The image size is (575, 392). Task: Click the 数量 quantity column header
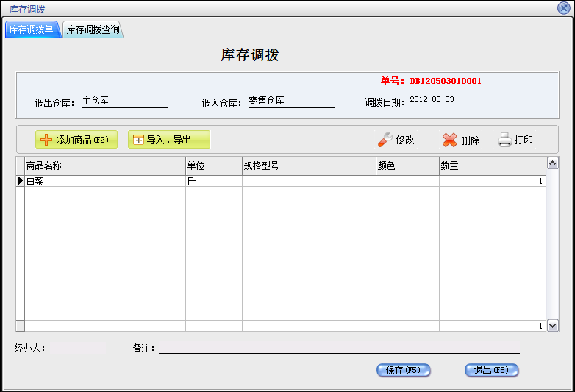point(491,165)
